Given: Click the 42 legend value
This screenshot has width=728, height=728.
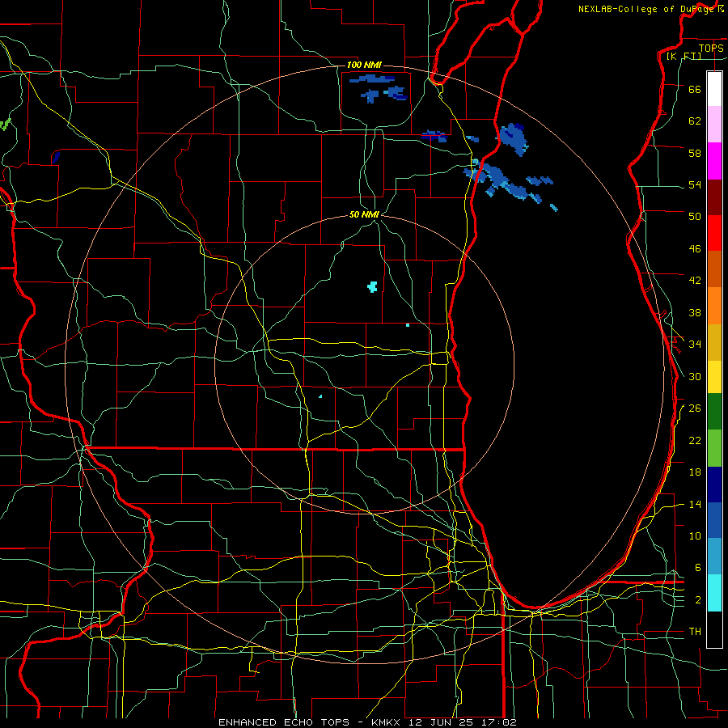Looking at the screenshot, I should coord(695,281).
